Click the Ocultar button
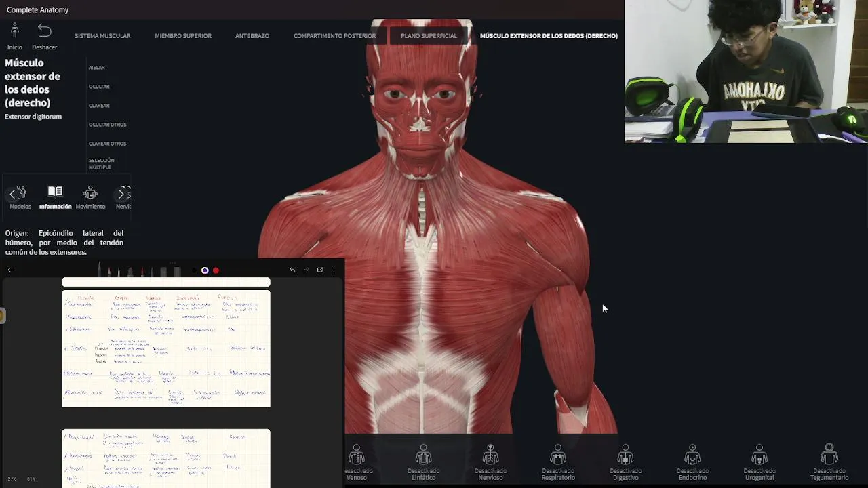Screen dimensions: 868x488 click(99, 87)
